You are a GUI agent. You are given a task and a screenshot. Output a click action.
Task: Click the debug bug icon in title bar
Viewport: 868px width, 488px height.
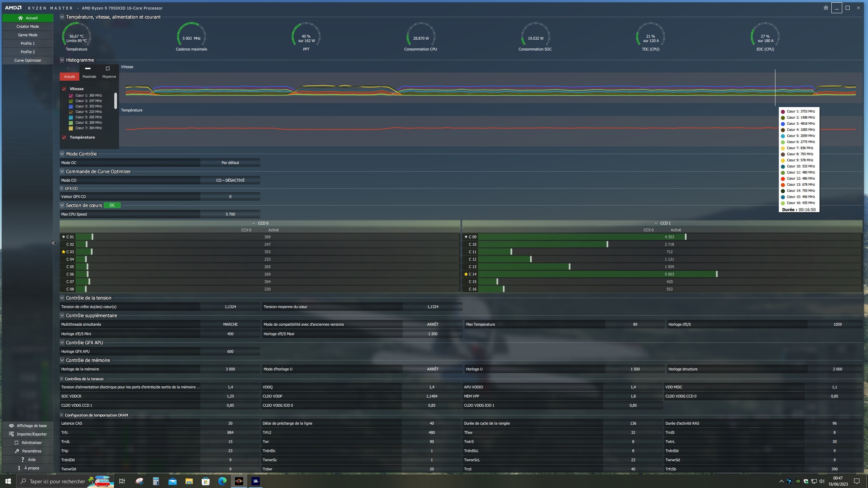(826, 8)
